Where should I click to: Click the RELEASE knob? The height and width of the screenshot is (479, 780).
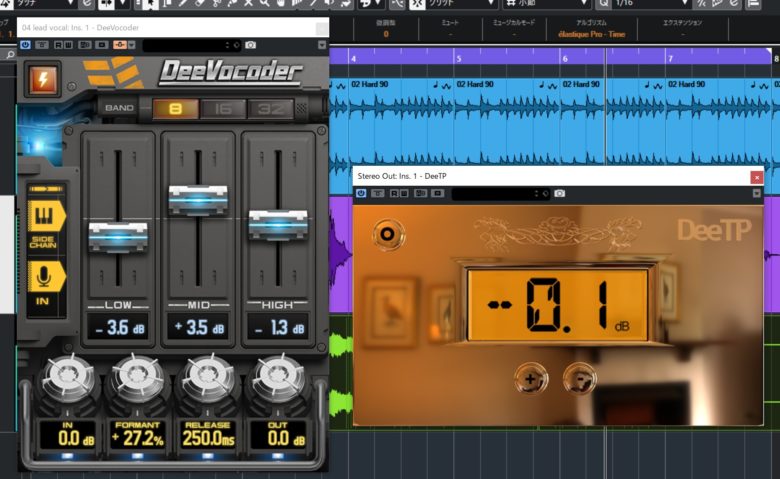coord(208,379)
